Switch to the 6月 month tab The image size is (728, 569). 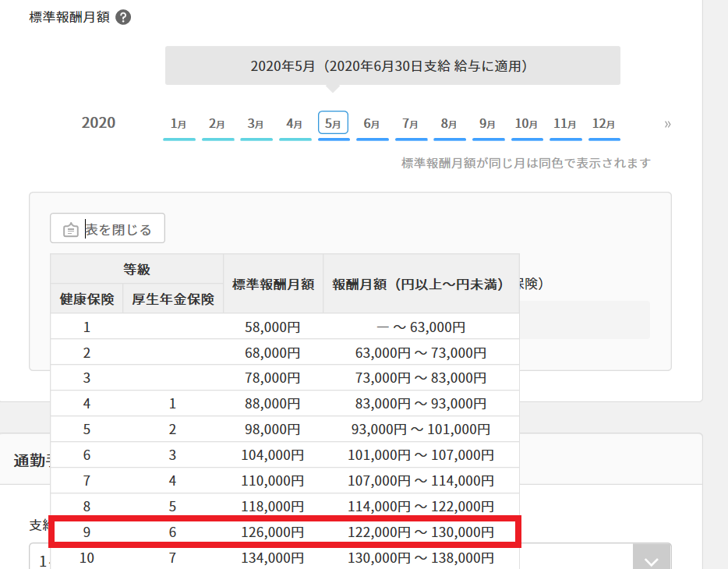click(x=372, y=123)
